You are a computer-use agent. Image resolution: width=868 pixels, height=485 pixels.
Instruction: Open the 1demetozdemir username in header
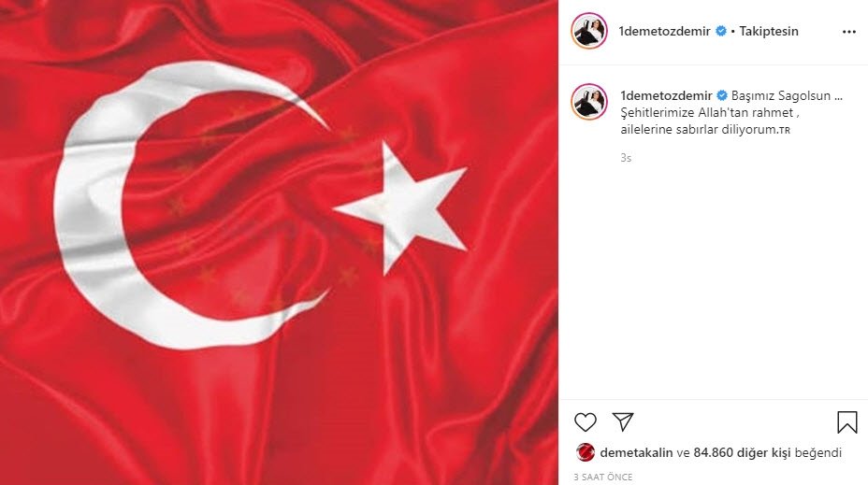664,32
